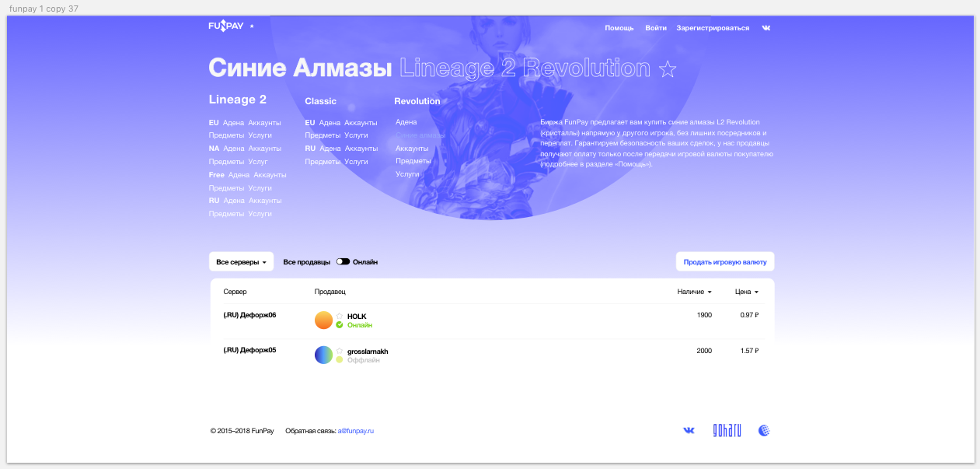Click the Зарегистрироваться link
980x469 pixels.
pyautogui.click(x=713, y=28)
